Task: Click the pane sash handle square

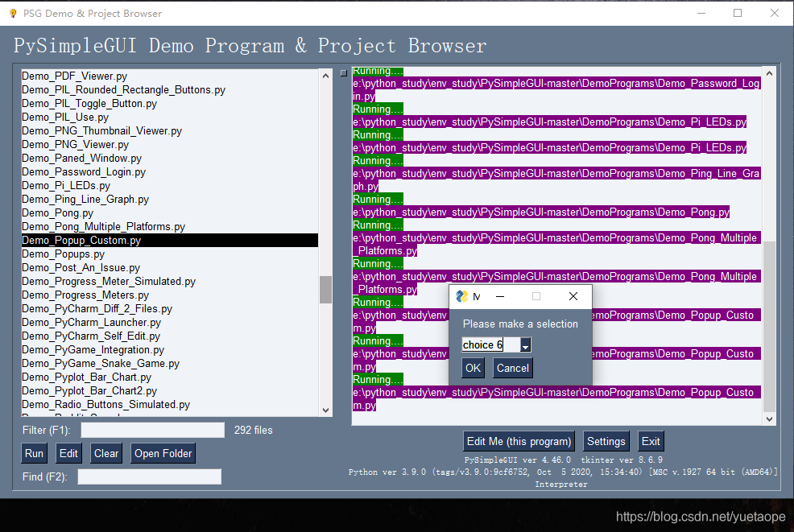Action: coord(343,73)
